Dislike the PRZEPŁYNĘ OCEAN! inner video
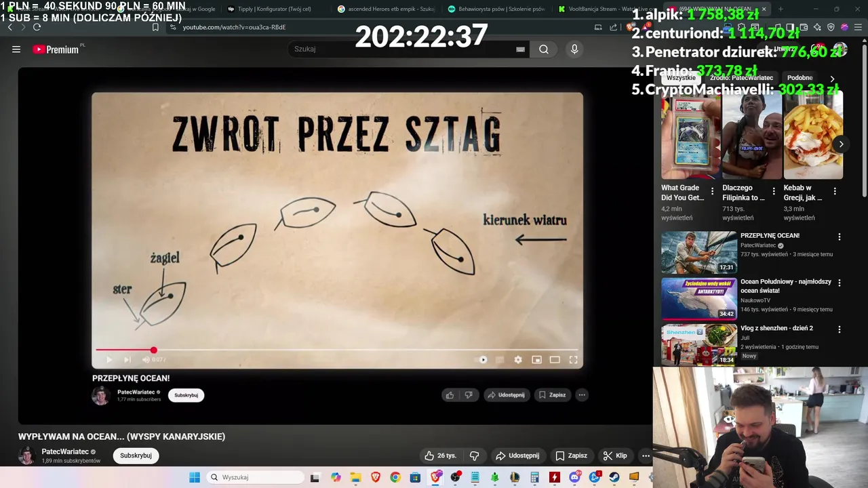 click(469, 395)
